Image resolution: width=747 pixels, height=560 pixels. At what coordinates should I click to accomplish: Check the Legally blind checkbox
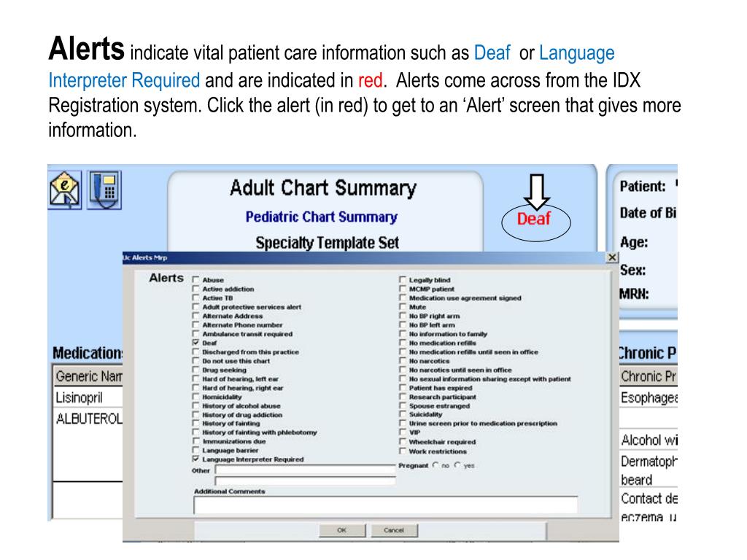click(403, 279)
